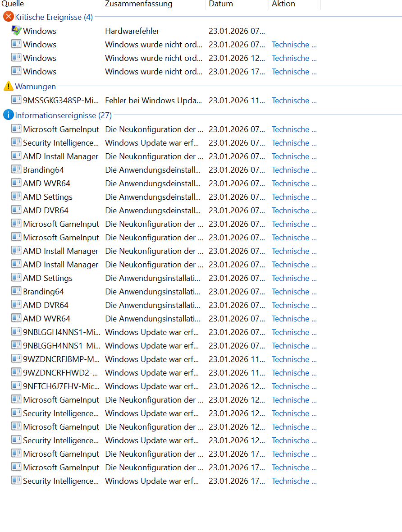This screenshot has width=402, height=532.
Task: Open Technische link for Branding64 Anwendungsdeinstall... row
Action: click(294, 170)
